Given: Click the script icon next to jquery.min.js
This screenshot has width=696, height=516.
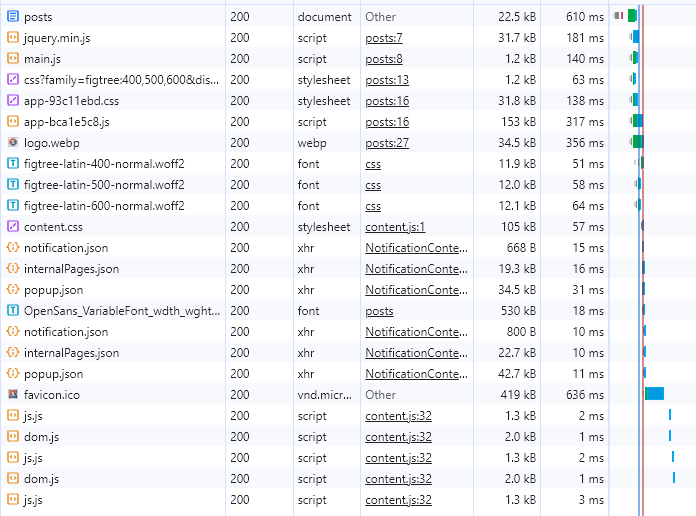Looking at the screenshot, I should [x=13, y=37].
